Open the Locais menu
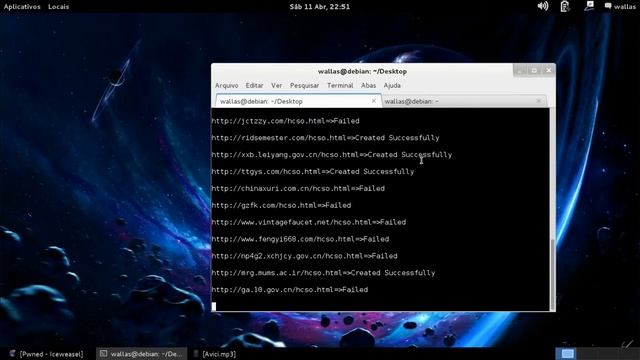 click(58, 7)
